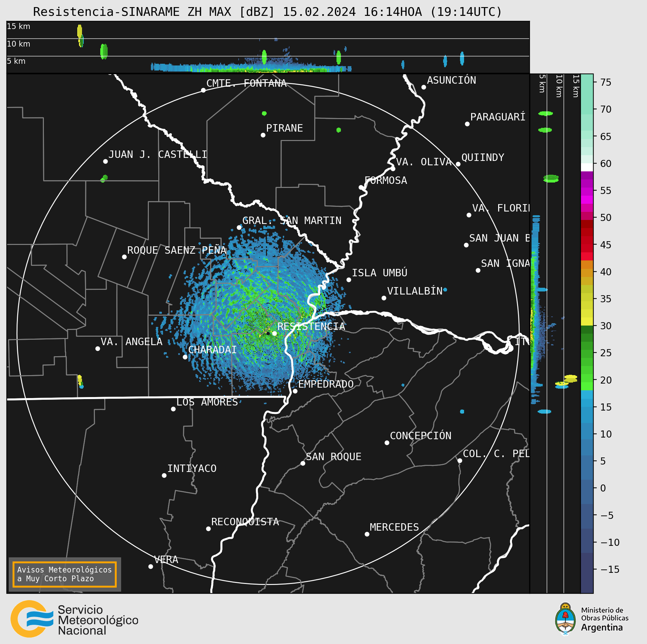
Task: Click the SAN IGNA label
Action: pyautogui.click(x=506, y=263)
